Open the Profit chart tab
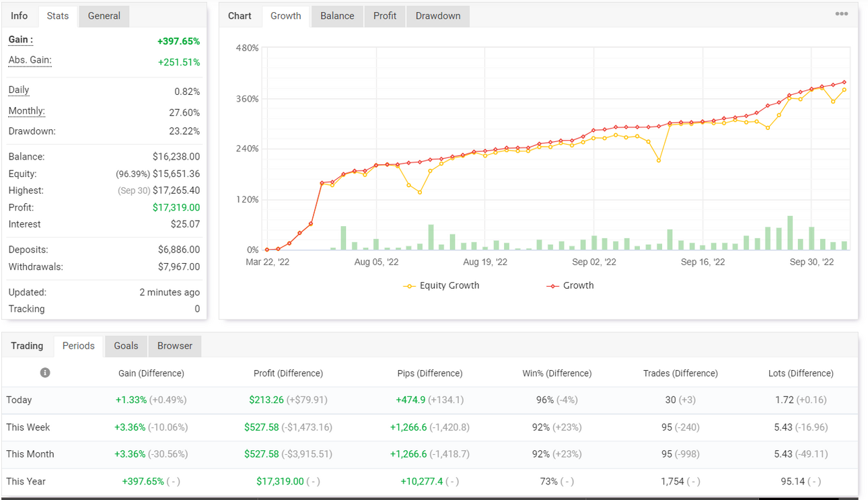868x500 pixels. click(385, 16)
